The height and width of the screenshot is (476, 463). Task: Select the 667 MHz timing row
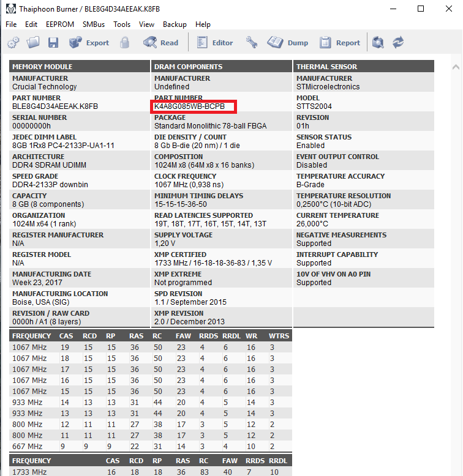pyautogui.click(x=151, y=447)
